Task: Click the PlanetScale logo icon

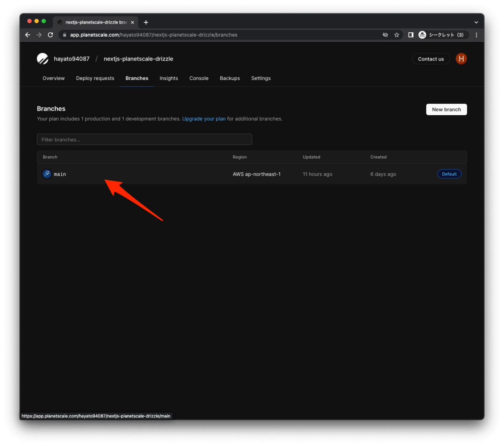Action: tap(42, 59)
